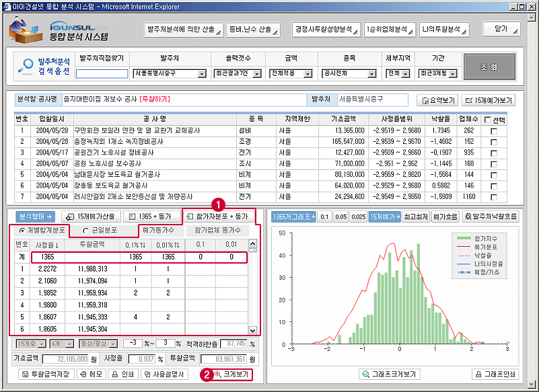Viewport: 539px width, 392px height.
Task: Set graph interval to 0.05
Action: point(341,217)
